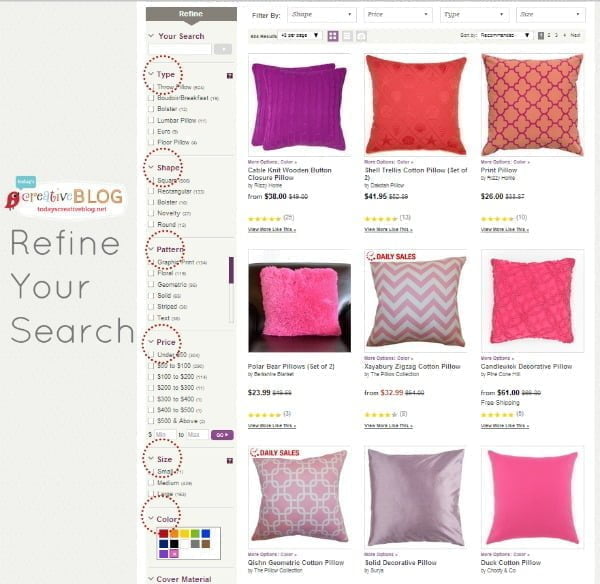Click the purple GO price button
This screenshot has height=584, width=600.
click(222, 435)
